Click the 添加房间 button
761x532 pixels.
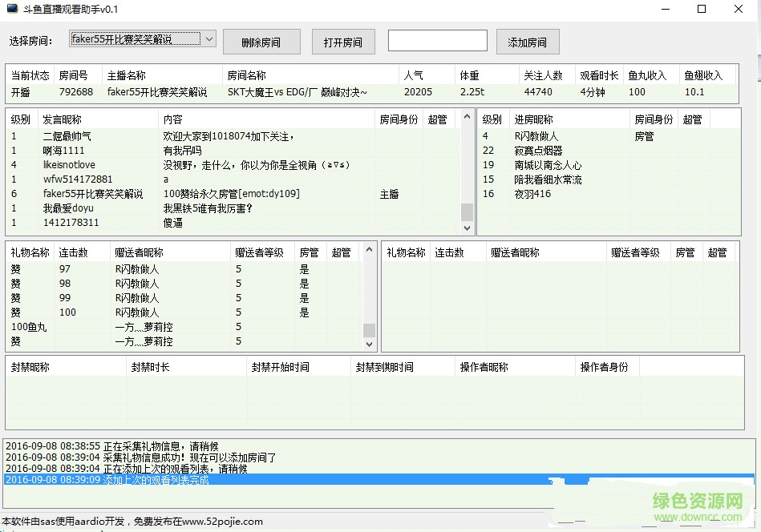[x=528, y=42]
